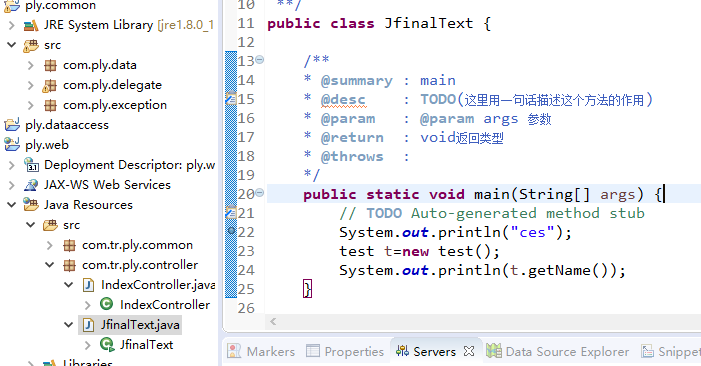The width and height of the screenshot is (701, 366).
Task: Collapse the IndexController.java file node
Action: coord(68,285)
